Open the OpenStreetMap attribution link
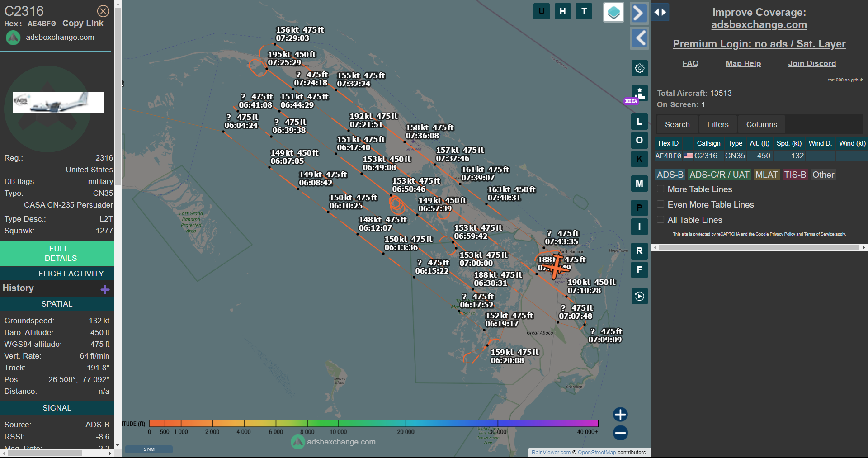Screen dimensions: 868x458 (x=597, y=453)
